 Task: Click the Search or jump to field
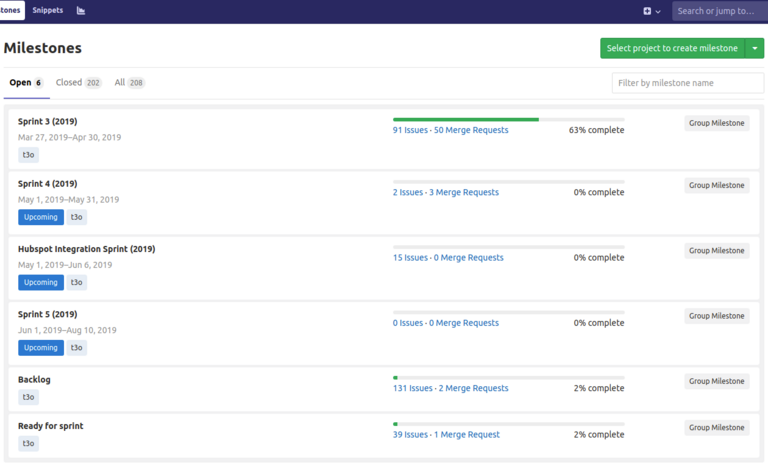[718, 11]
